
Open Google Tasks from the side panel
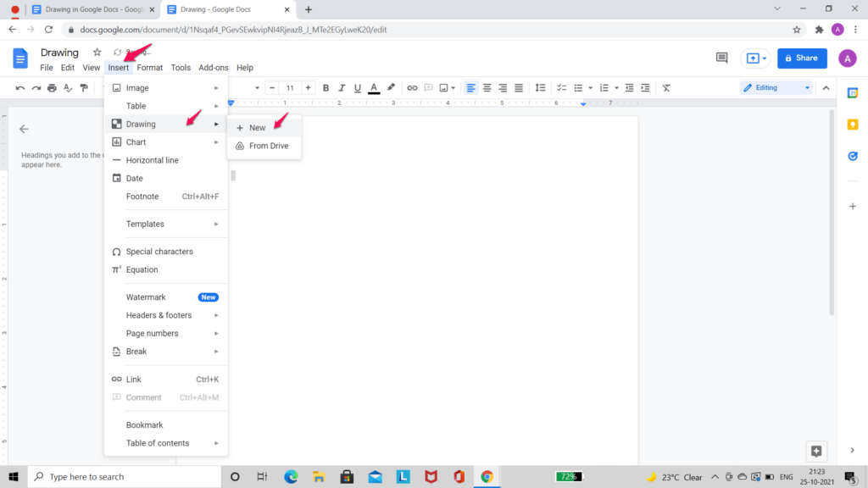853,156
